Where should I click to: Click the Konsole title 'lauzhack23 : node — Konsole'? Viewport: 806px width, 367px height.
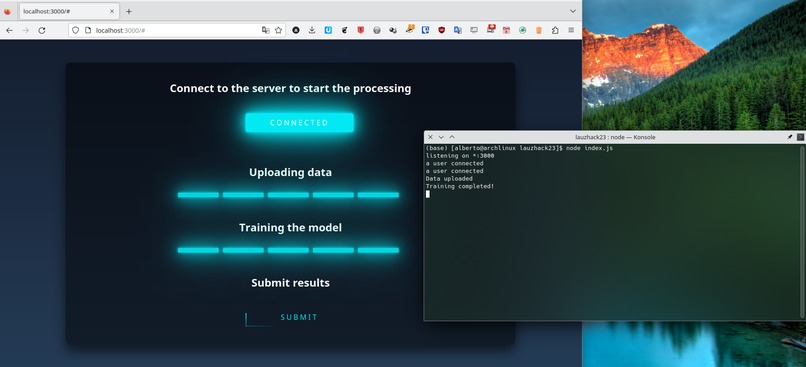click(615, 137)
